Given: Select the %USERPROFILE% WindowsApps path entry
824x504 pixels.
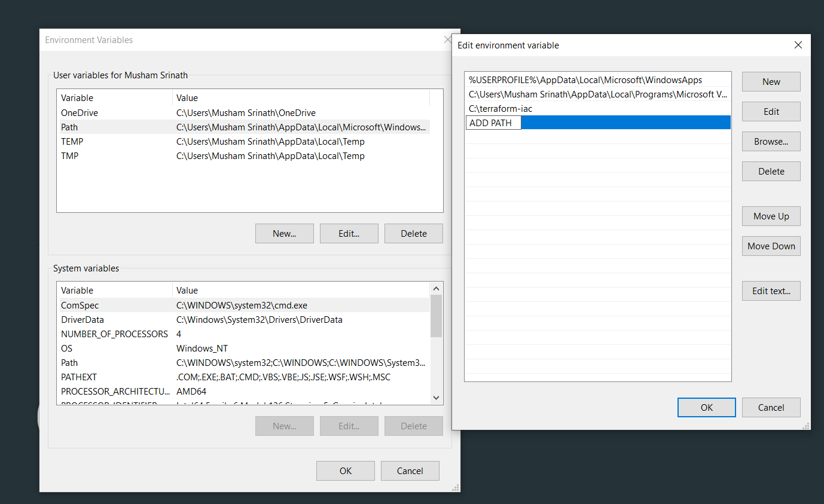Looking at the screenshot, I should pyautogui.click(x=597, y=80).
